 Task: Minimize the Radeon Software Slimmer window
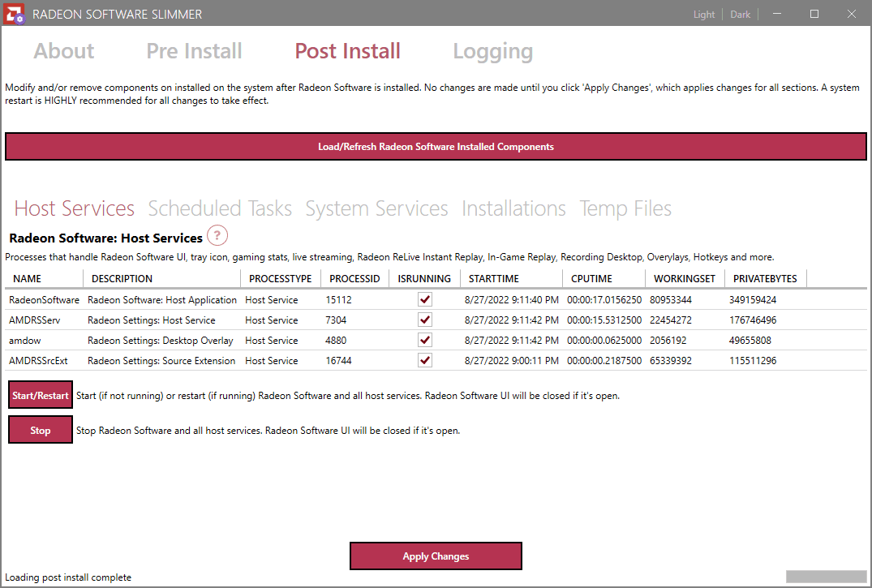pos(777,14)
